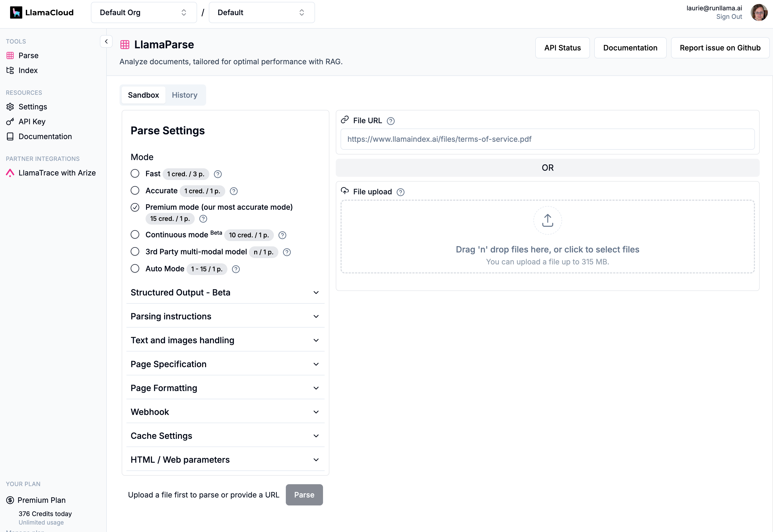The height and width of the screenshot is (532, 773).
Task: Open Parse in the Tools sidebar
Action: pos(28,55)
